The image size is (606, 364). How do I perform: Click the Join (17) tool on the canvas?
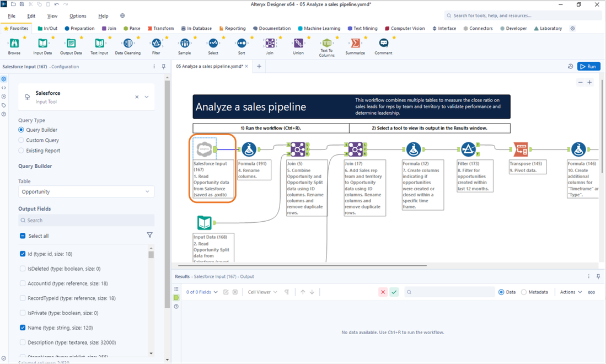[x=356, y=149]
